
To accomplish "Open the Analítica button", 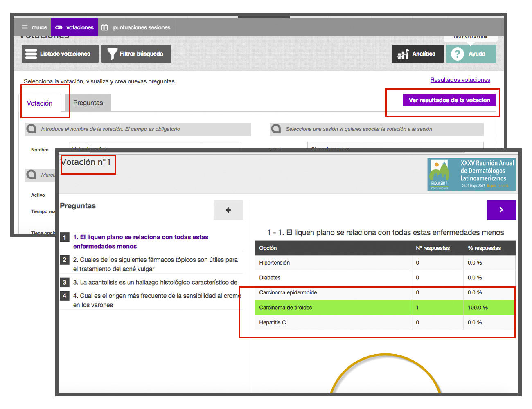I will (x=418, y=54).
